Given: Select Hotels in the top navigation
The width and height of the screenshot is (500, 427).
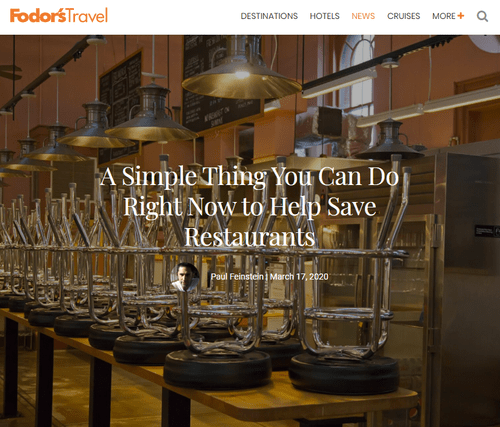Looking at the screenshot, I should (x=324, y=16).
